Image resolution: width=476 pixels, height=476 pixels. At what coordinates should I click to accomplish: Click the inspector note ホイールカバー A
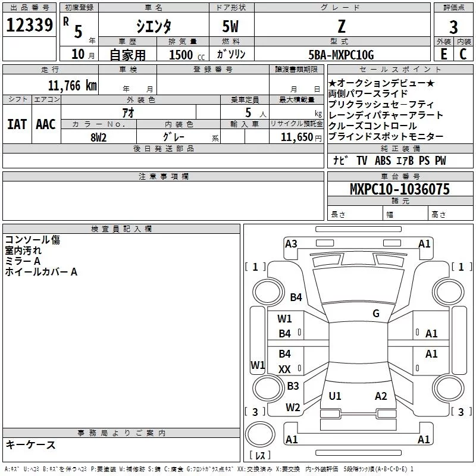(x=41, y=271)
